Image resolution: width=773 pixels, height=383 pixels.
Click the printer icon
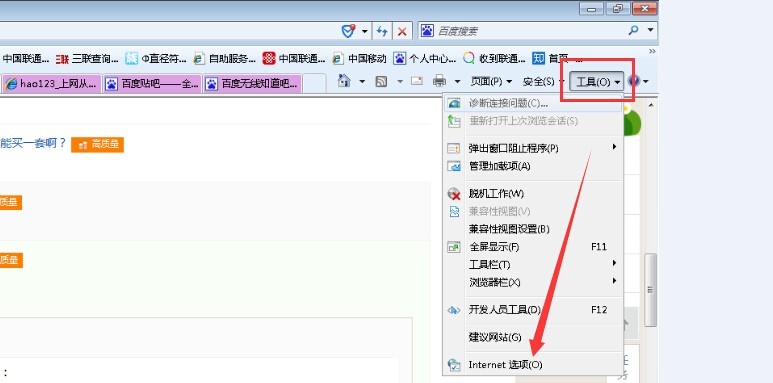click(x=439, y=81)
